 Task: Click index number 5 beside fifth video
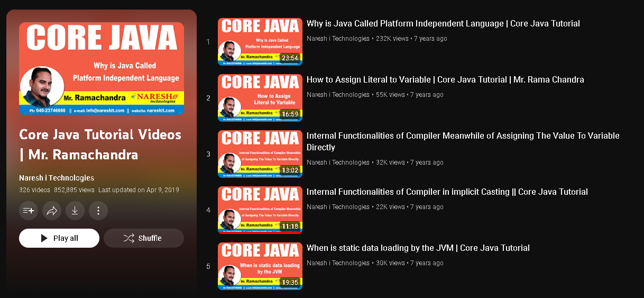[x=208, y=266]
